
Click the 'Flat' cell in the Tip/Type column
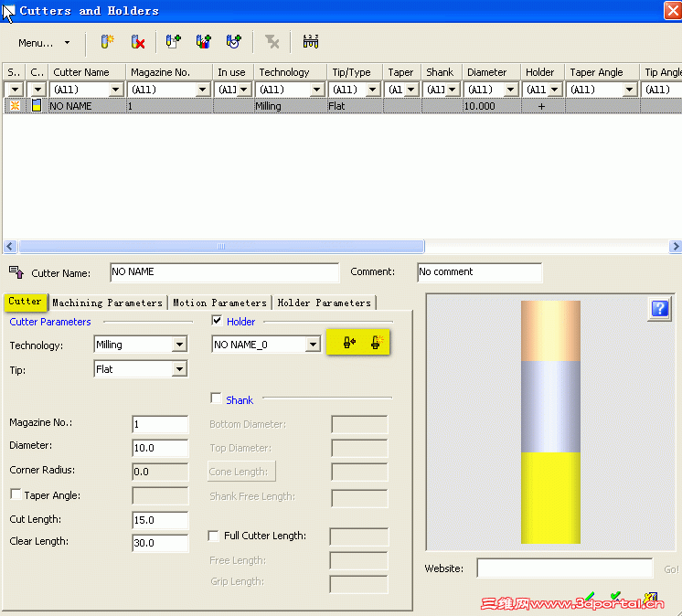coord(355,106)
